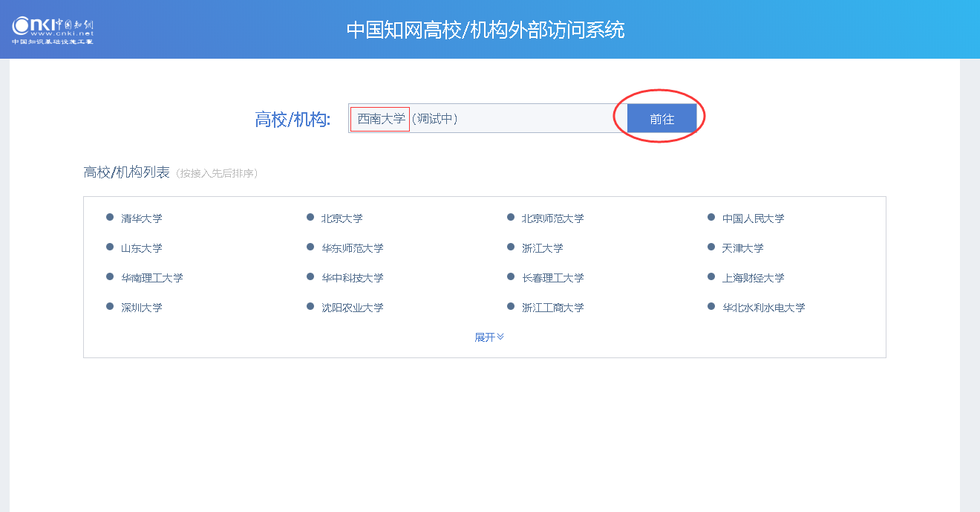Expand the institution list with 展开
The image size is (980, 512).
pyautogui.click(x=489, y=337)
